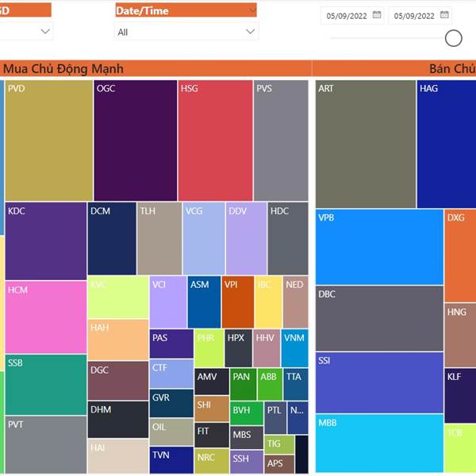Select the VCG treemap tile
The height and width of the screenshot is (476, 476).
click(x=204, y=239)
